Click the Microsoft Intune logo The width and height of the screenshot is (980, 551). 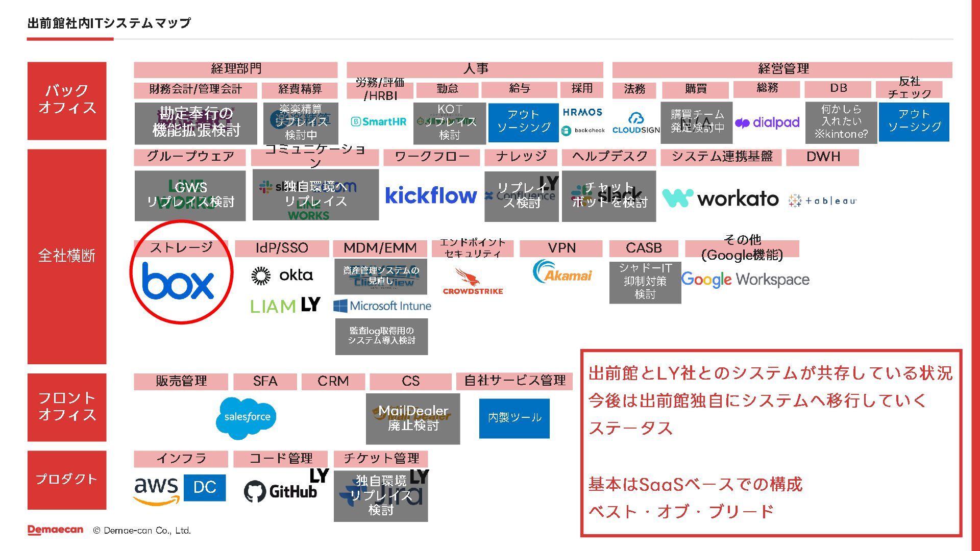coord(382,306)
